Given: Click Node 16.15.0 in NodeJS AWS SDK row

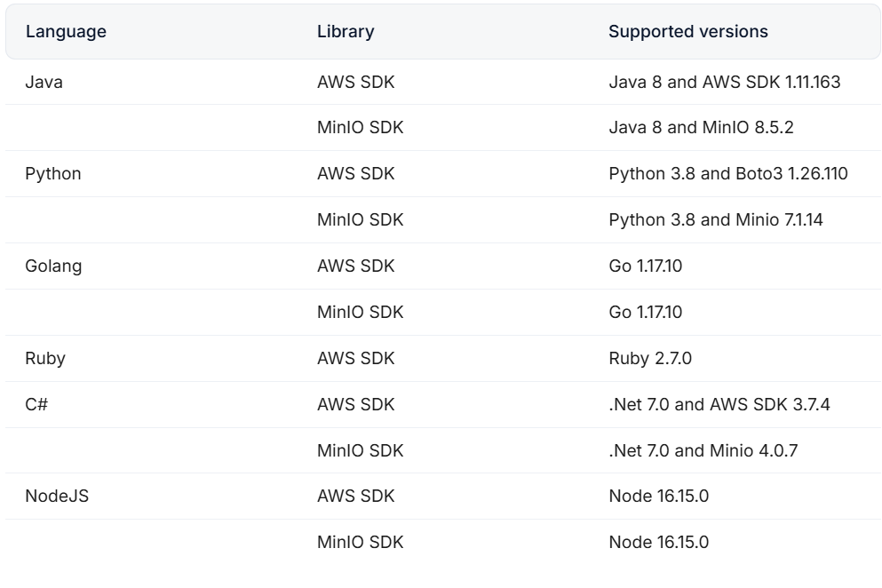Looking at the screenshot, I should tap(658, 497).
